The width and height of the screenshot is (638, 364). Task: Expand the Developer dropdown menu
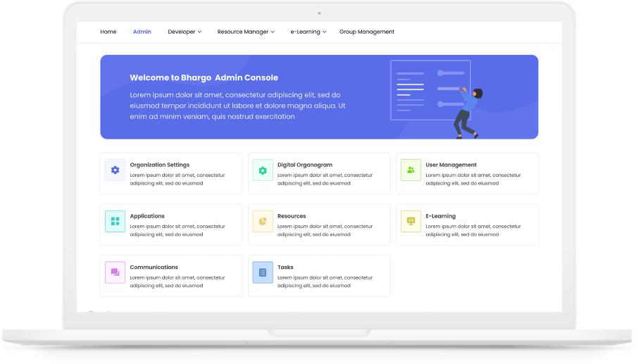coord(184,32)
